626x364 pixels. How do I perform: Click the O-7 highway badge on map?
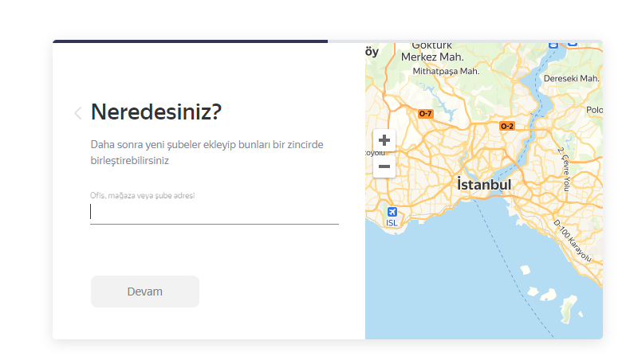coord(425,114)
